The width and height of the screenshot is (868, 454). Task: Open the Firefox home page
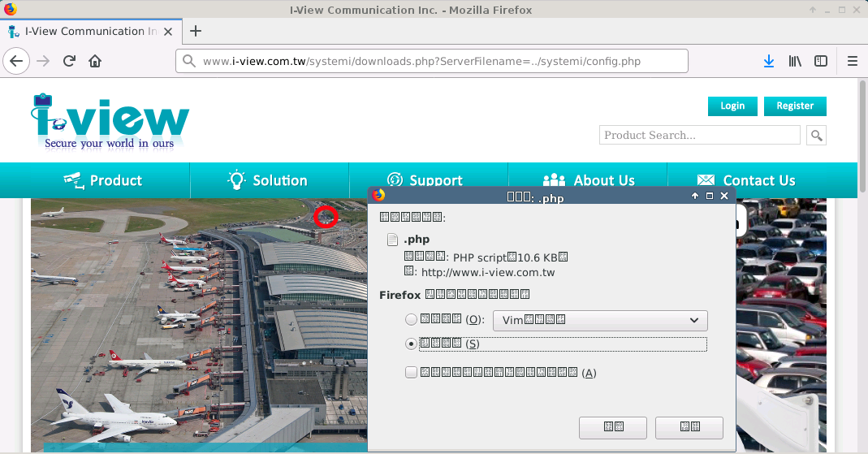point(95,61)
